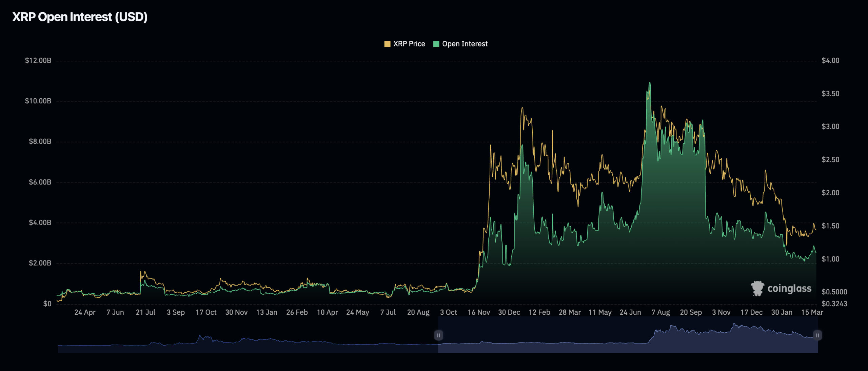The width and height of the screenshot is (868, 371).
Task: Click the highest green Open Interest peak
Action: (x=650, y=83)
